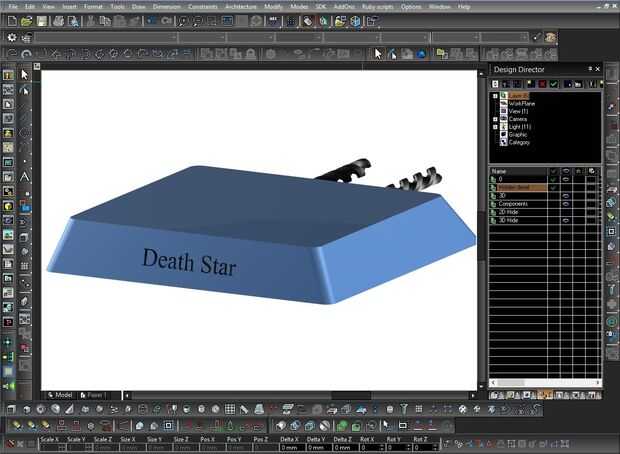The height and width of the screenshot is (454, 620).
Task: Choose the text tool 'A' in left toolbar
Action: (x=25, y=176)
